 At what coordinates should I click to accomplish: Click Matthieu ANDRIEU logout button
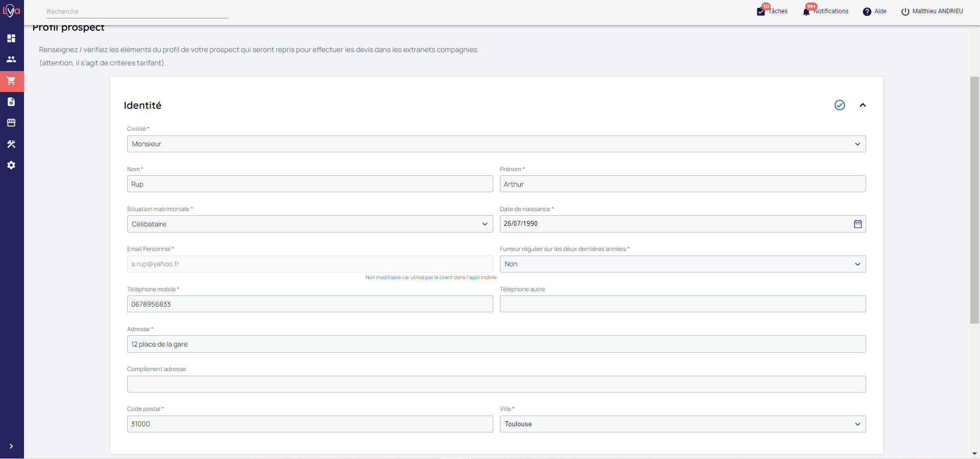(x=932, y=11)
